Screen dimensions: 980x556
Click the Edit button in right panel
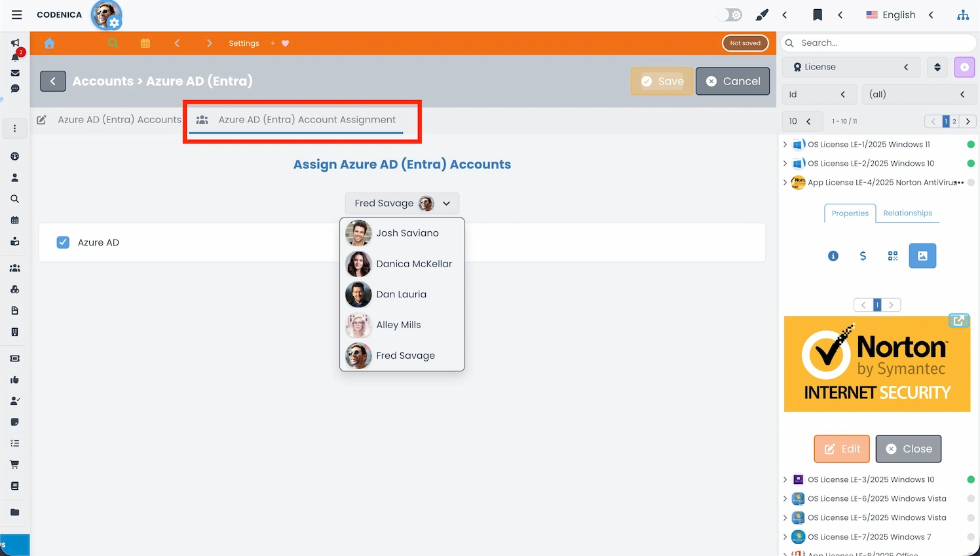click(842, 449)
